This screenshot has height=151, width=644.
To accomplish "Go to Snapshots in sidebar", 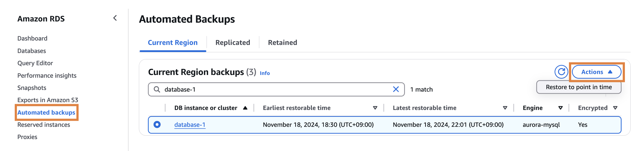I will pyautogui.click(x=32, y=88).
